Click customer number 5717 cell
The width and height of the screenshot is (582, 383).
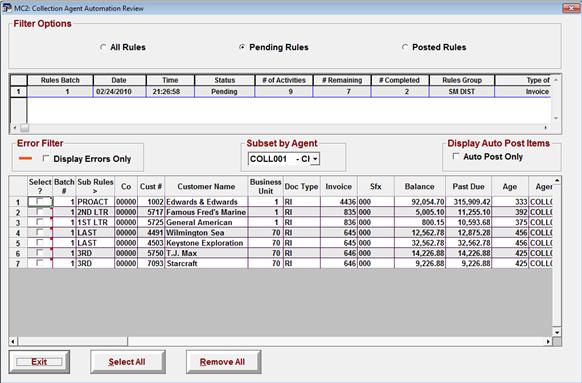pos(151,212)
